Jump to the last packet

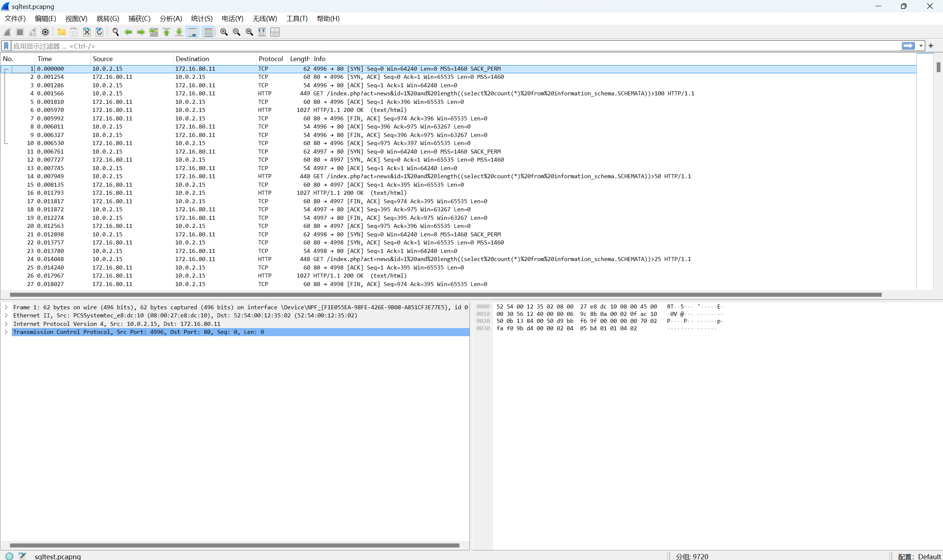click(179, 32)
